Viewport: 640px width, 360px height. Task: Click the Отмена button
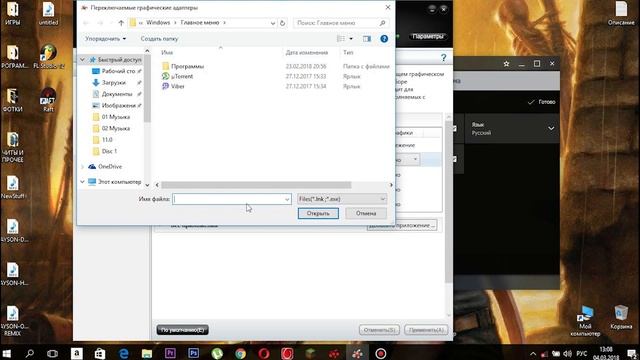[x=366, y=213]
